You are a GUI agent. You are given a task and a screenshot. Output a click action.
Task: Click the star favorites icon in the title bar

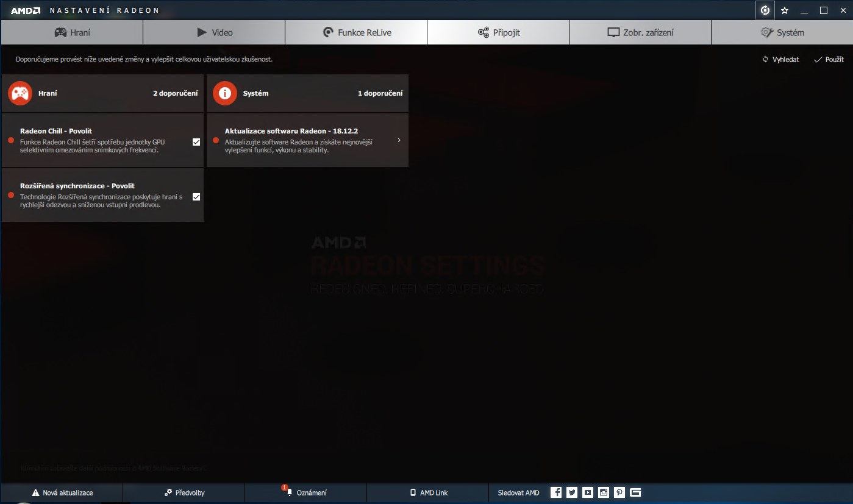pos(785,10)
